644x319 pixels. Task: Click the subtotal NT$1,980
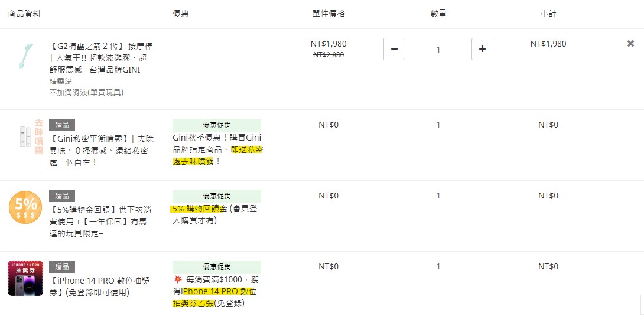(548, 44)
